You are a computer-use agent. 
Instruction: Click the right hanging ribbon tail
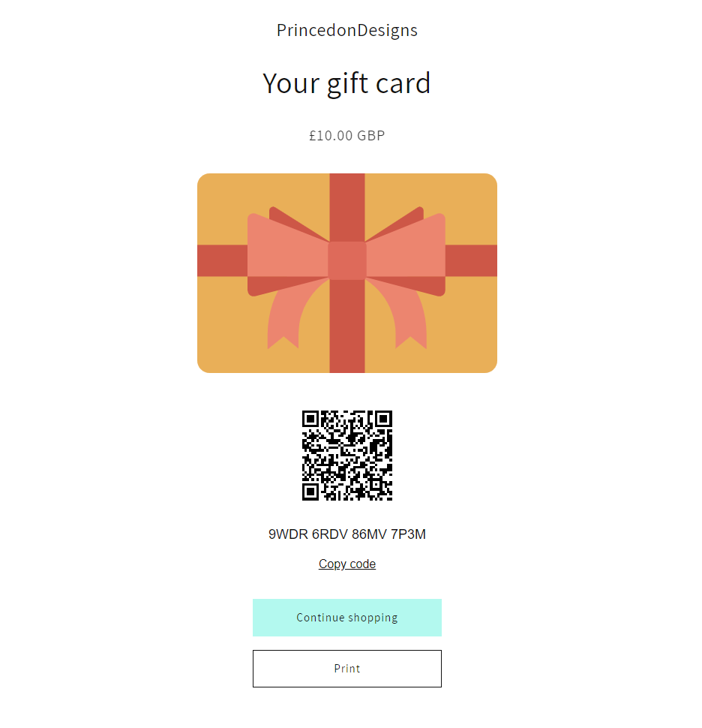pos(404,318)
